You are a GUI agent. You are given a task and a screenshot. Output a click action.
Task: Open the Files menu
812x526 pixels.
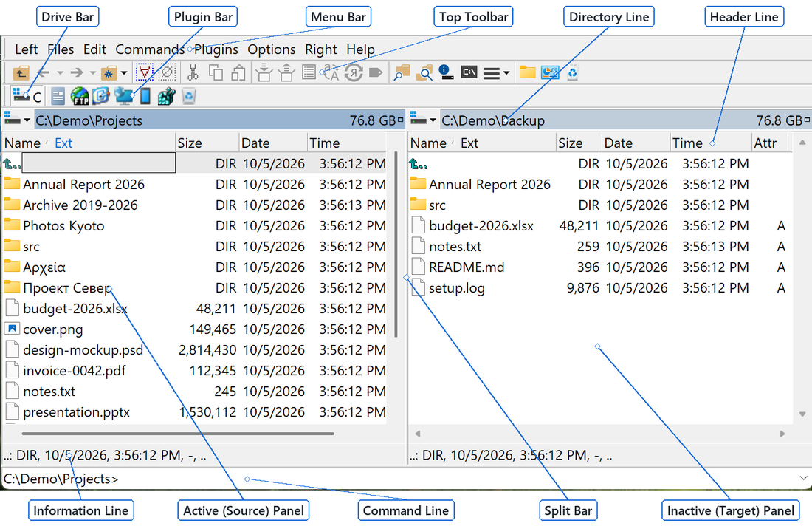(61, 49)
